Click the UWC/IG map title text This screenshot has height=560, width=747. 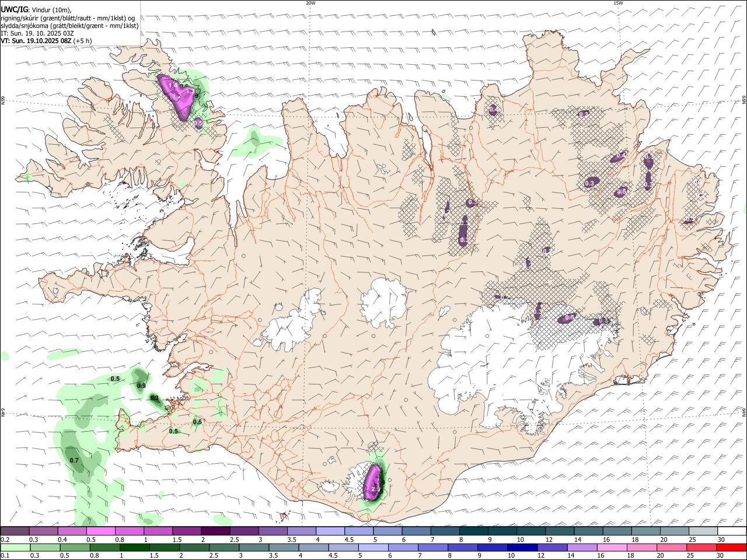coord(14,9)
